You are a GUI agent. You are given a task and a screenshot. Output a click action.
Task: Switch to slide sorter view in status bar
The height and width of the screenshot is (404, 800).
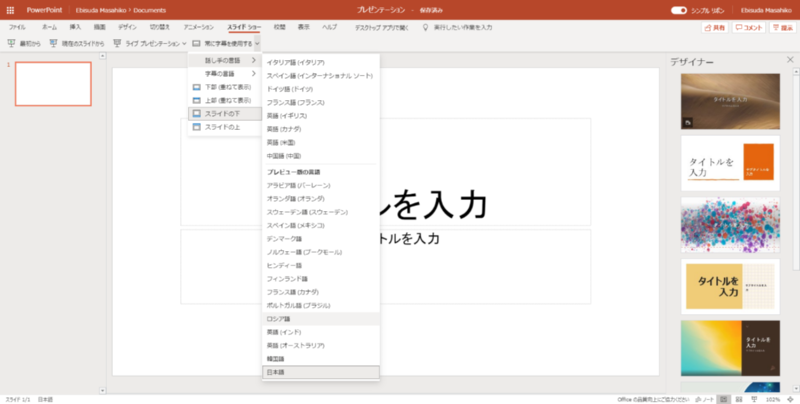tap(738, 397)
